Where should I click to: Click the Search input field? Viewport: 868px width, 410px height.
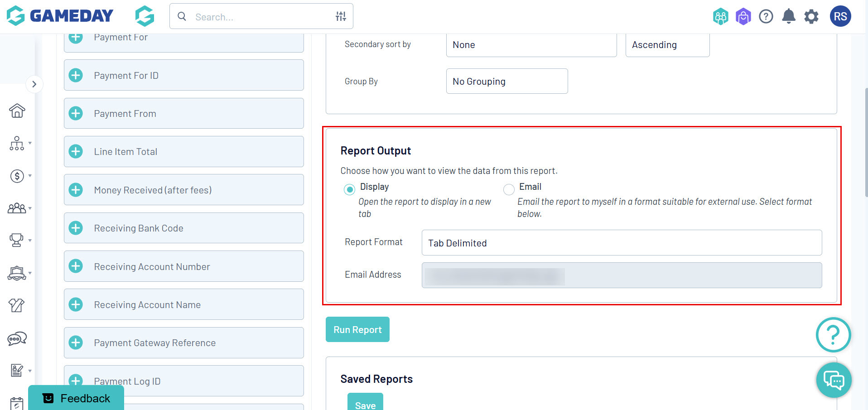click(261, 17)
